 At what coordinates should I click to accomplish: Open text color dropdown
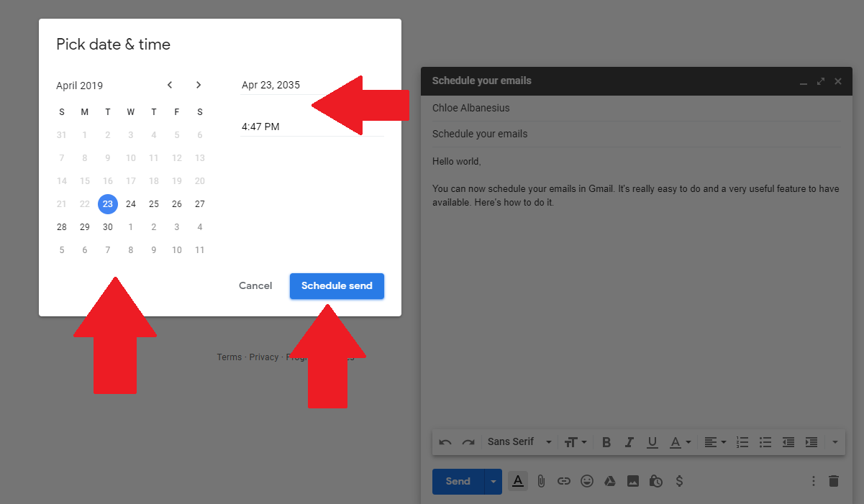(680, 442)
